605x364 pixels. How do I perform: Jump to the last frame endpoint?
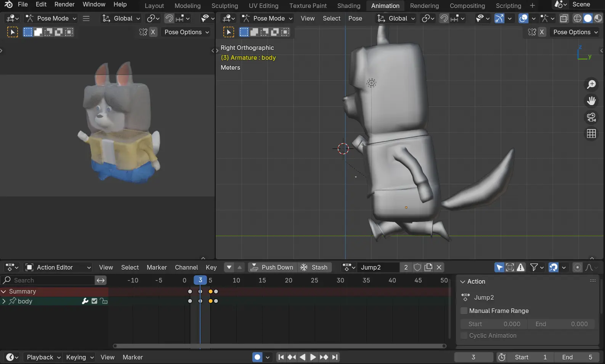click(x=335, y=357)
